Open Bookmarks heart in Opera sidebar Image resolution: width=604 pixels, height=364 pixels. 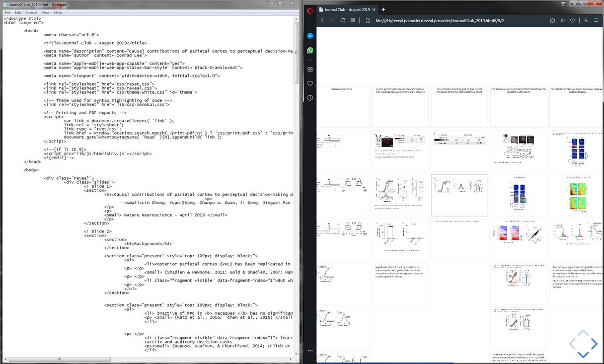[310, 84]
